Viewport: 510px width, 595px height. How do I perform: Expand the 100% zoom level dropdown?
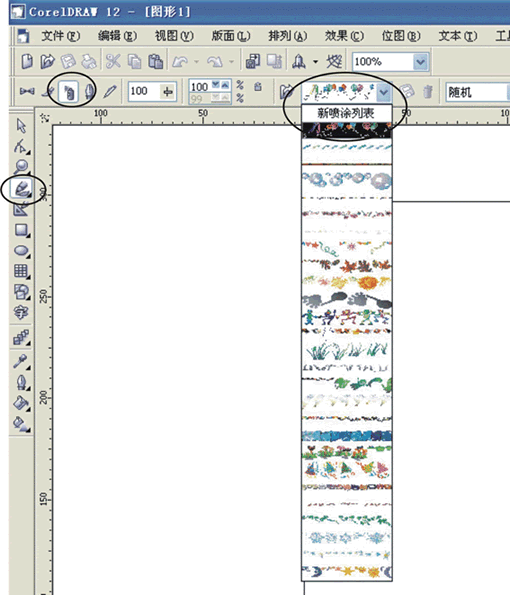[420, 62]
